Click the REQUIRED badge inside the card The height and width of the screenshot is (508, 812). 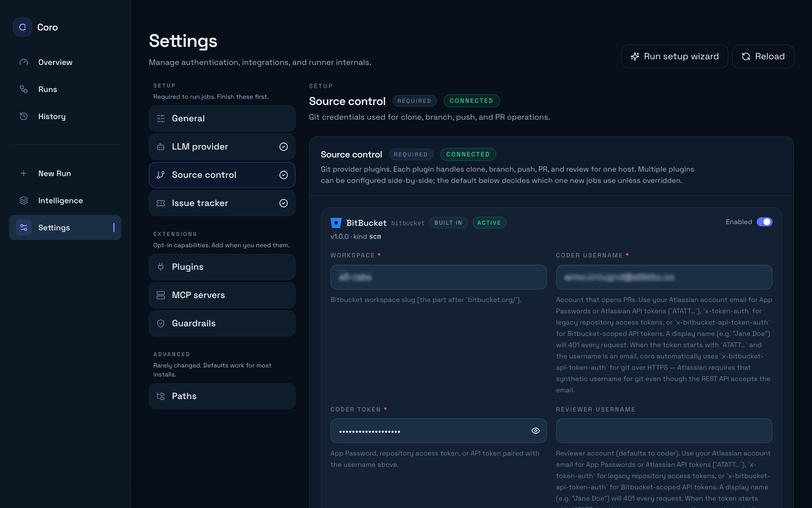pos(411,155)
